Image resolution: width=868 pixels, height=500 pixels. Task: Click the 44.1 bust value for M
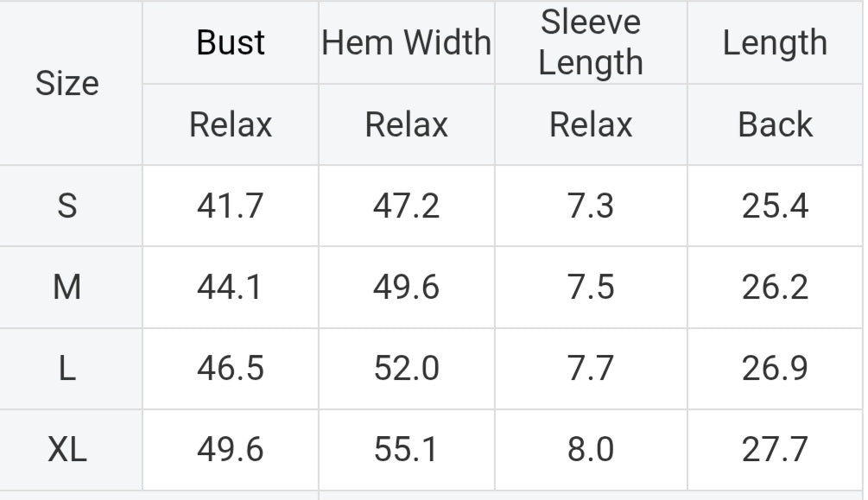(231, 288)
